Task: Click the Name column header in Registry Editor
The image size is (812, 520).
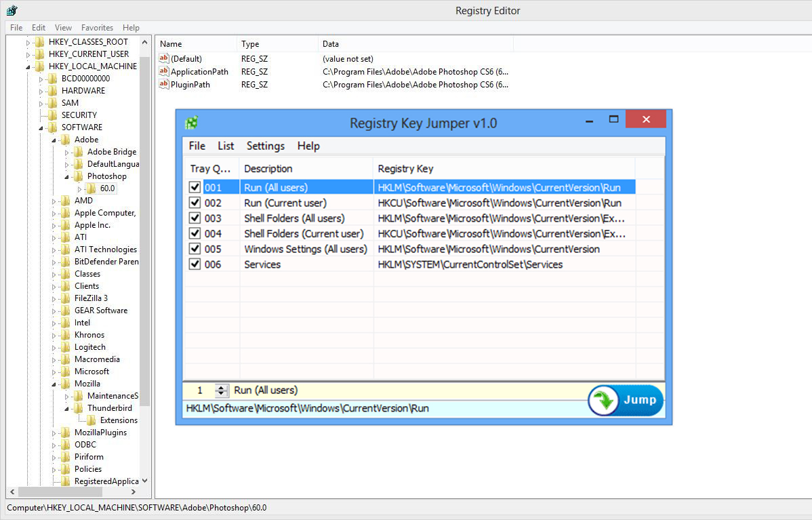Action: pyautogui.click(x=197, y=44)
